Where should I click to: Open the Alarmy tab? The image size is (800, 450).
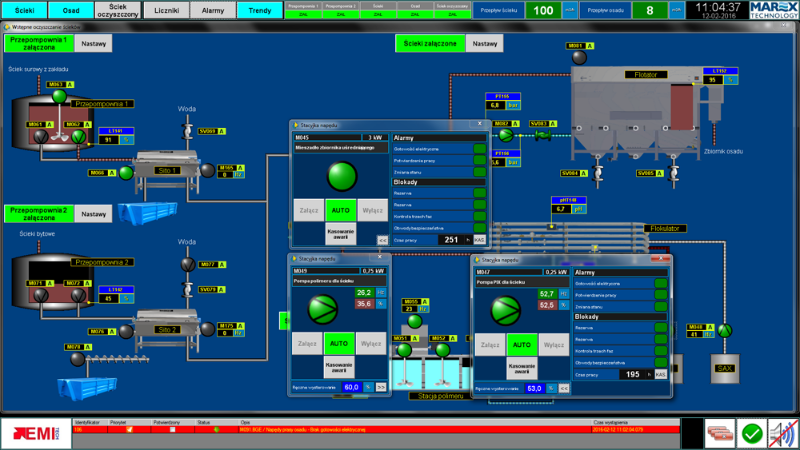[213, 10]
